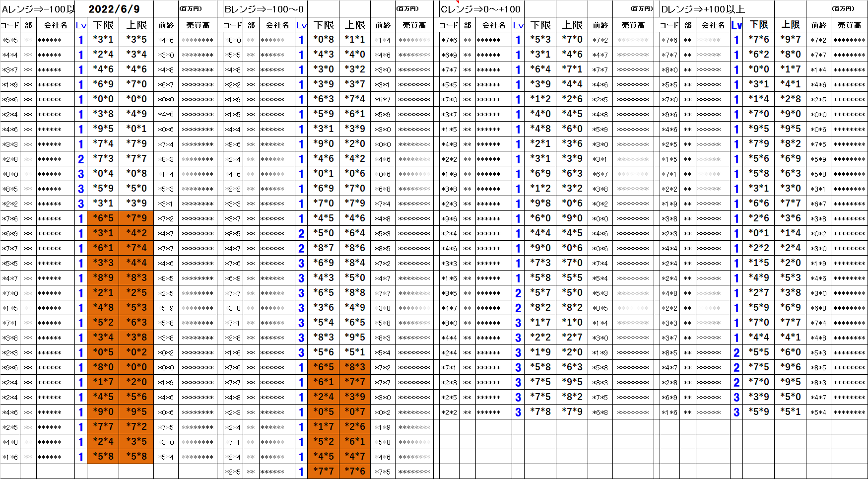Select Cレンジ 下限 cell reading *9*8

[x=540, y=203]
